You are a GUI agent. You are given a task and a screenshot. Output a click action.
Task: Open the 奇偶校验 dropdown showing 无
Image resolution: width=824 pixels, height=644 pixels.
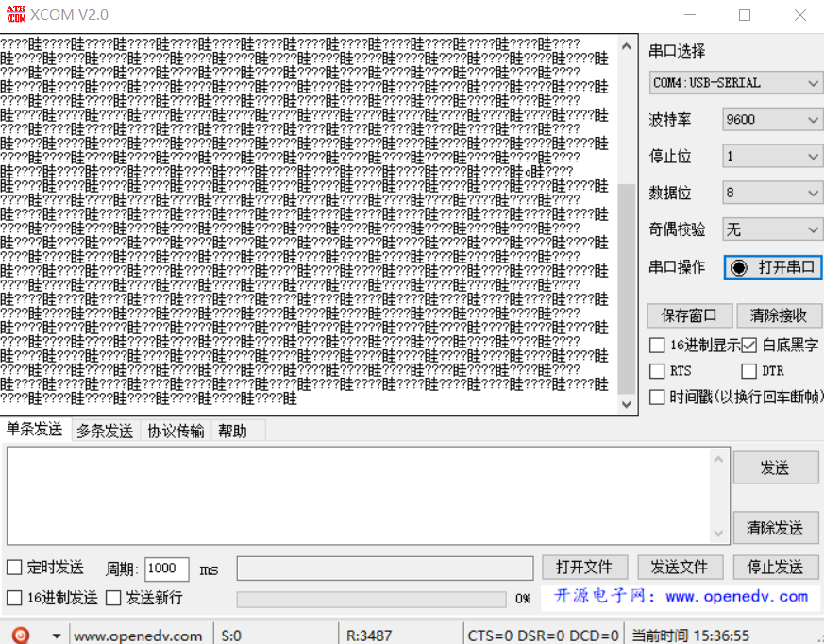pyautogui.click(x=772, y=229)
